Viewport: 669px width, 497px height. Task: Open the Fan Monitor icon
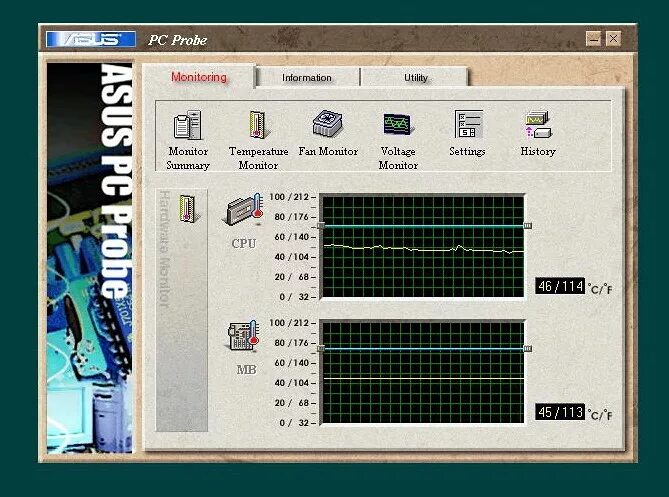pyautogui.click(x=328, y=124)
